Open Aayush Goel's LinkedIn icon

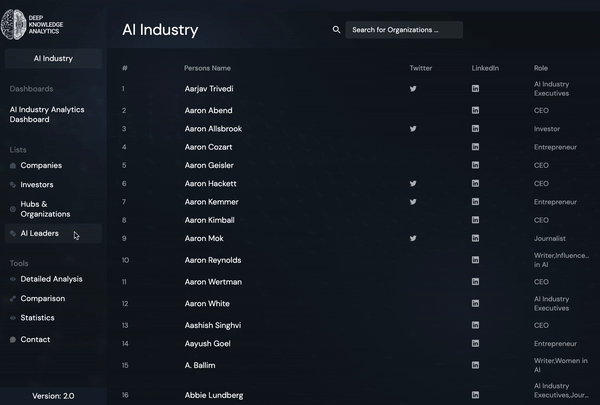point(475,343)
